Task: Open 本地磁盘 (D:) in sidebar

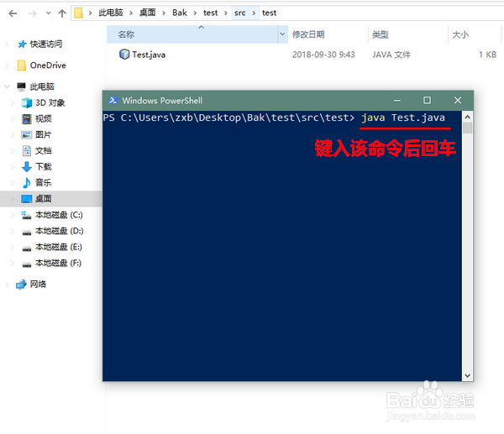Action: 59,231
